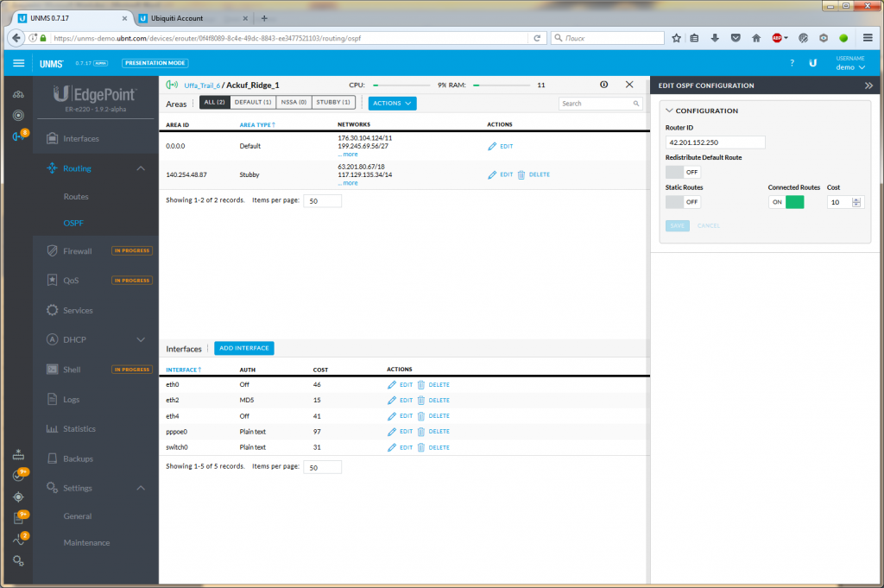
Task: Adjust the Connected Routes cost stepper
Action: point(856,202)
